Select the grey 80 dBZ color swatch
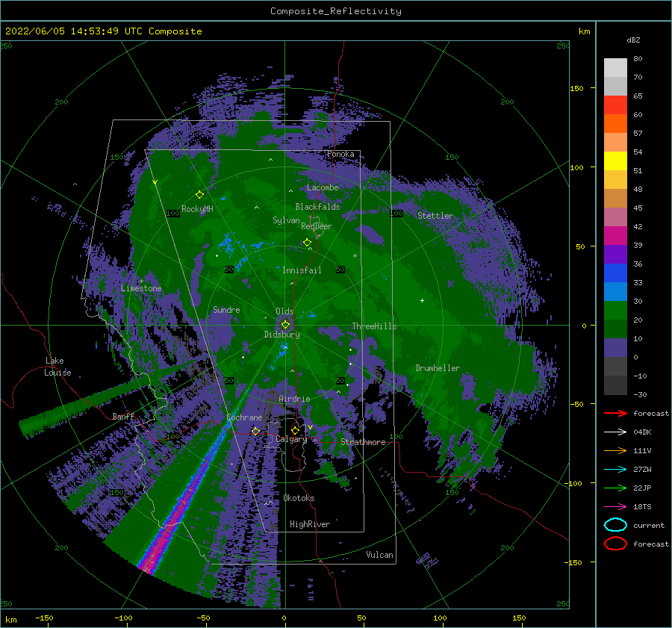The image size is (672, 628). (x=615, y=67)
